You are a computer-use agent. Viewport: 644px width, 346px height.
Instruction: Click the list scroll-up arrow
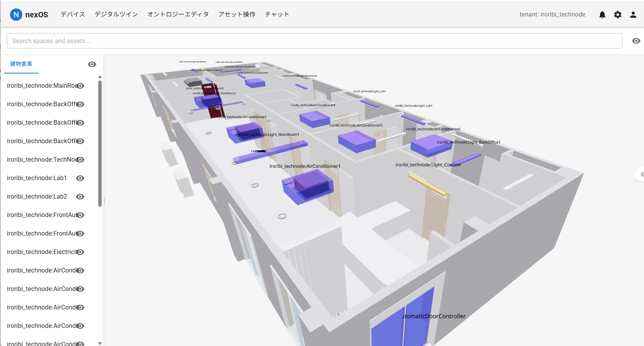click(x=100, y=77)
